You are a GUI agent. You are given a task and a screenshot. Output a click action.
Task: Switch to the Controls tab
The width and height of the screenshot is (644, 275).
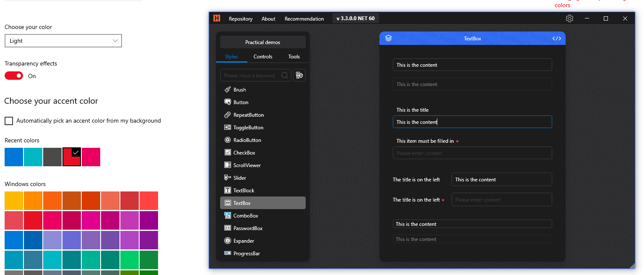coord(263,56)
